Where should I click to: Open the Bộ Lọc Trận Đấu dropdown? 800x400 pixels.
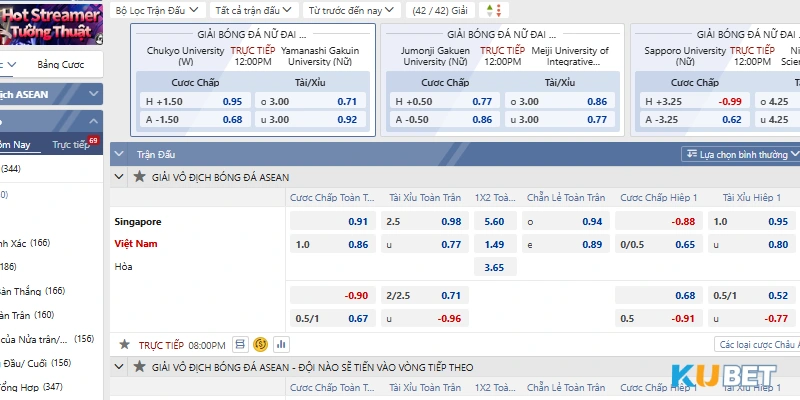157,10
